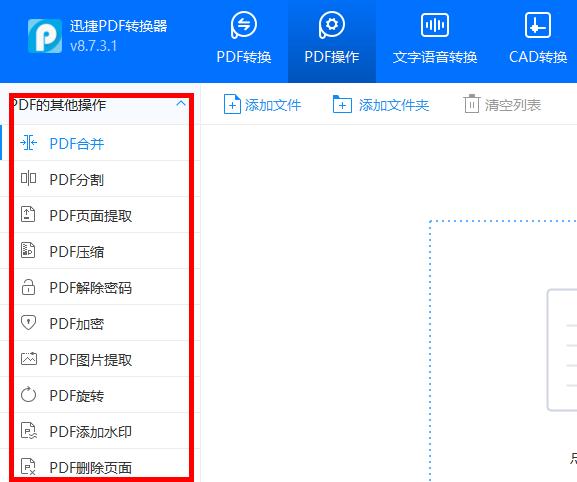Image resolution: width=577 pixels, height=482 pixels.
Task: Click the PDF页面提取 page extract icon
Action: [28, 214]
